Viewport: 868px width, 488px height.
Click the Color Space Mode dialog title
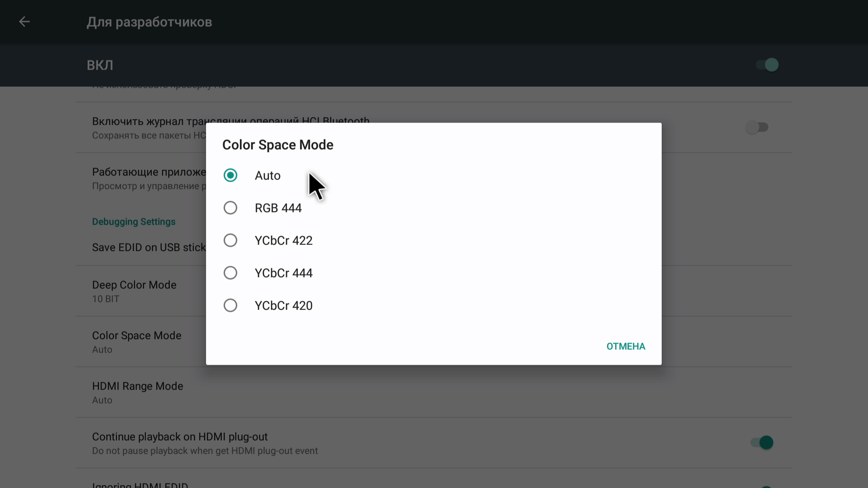pos(278,145)
